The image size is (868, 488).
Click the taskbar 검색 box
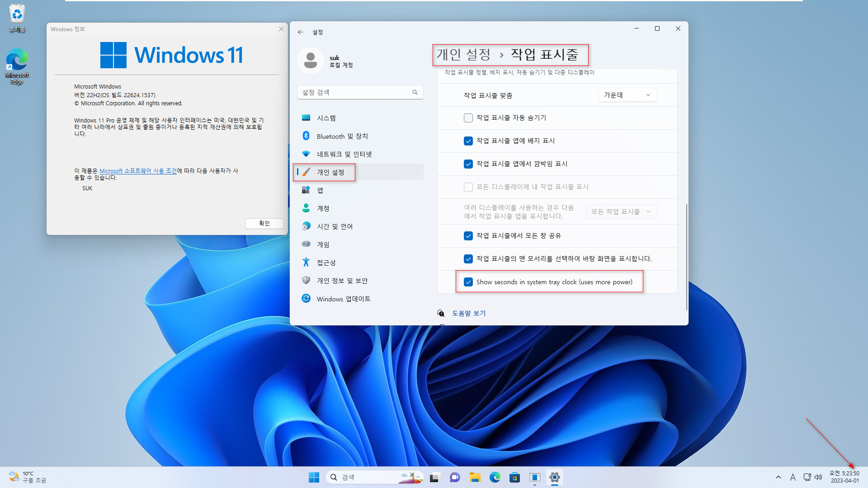[x=374, y=477]
